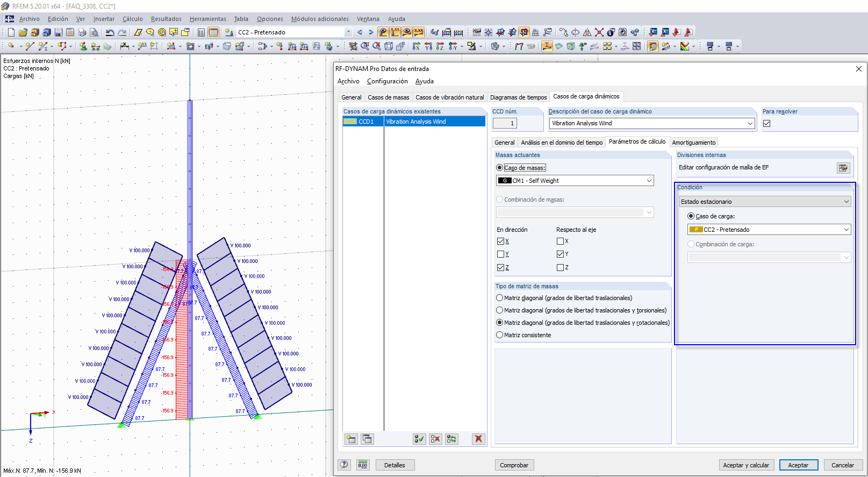The image size is (868, 477).
Task: Click the 'Aceptar y calcular' button
Action: click(745, 465)
